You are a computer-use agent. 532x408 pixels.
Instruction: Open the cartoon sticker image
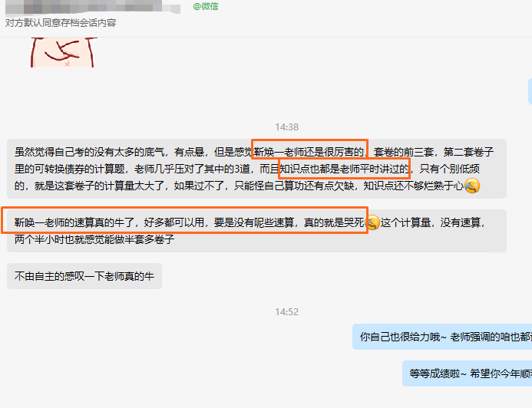tap(62, 52)
